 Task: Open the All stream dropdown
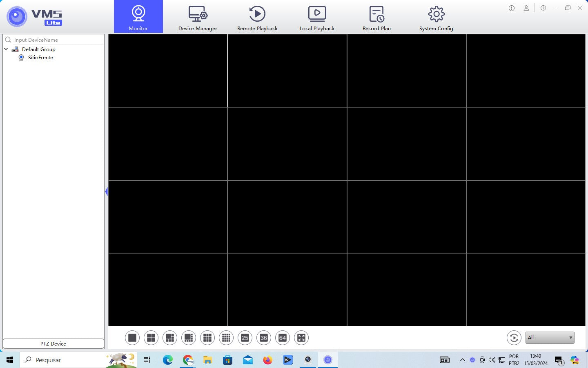click(550, 338)
